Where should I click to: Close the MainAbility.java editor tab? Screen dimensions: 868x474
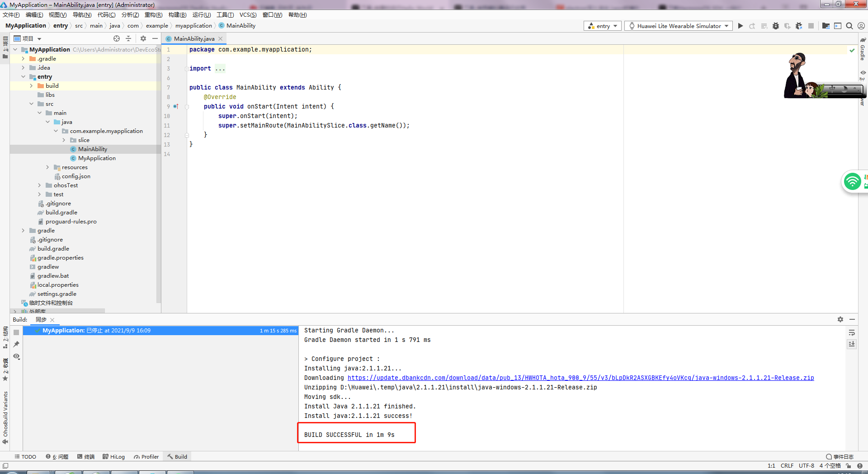[221, 39]
